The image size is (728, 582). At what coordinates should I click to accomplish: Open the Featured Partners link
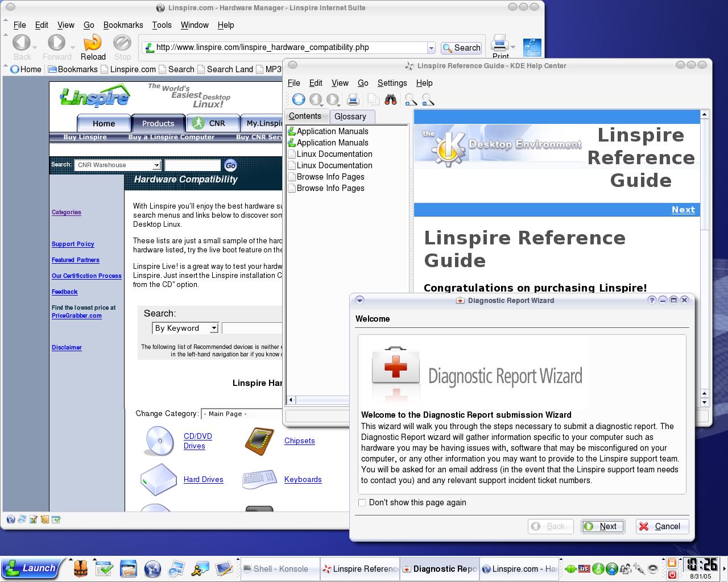76,260
